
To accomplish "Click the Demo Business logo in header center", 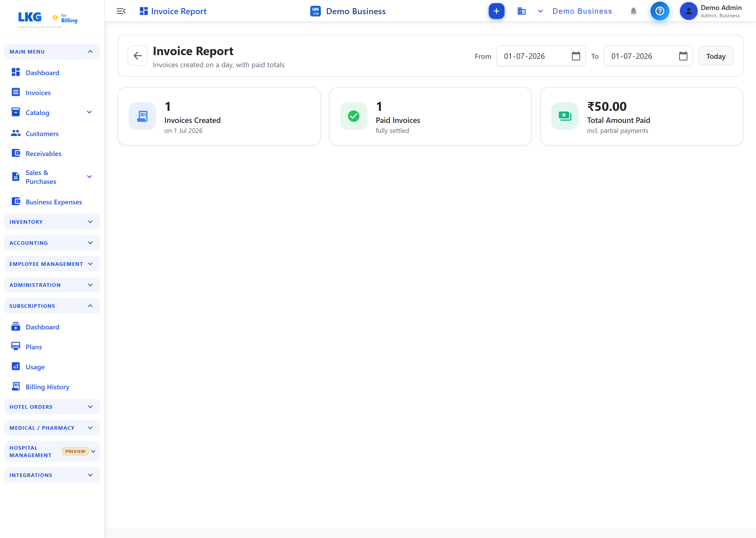I will pyautogui.click(x=315, y=11).
